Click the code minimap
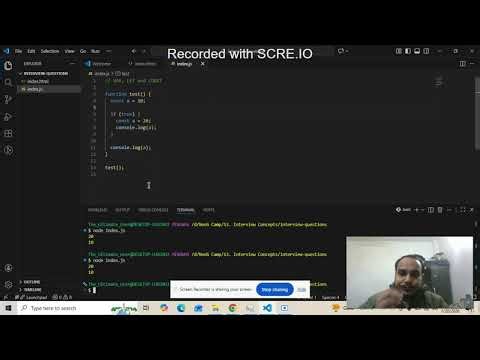The image size is (480, 360). click(439, 82)
